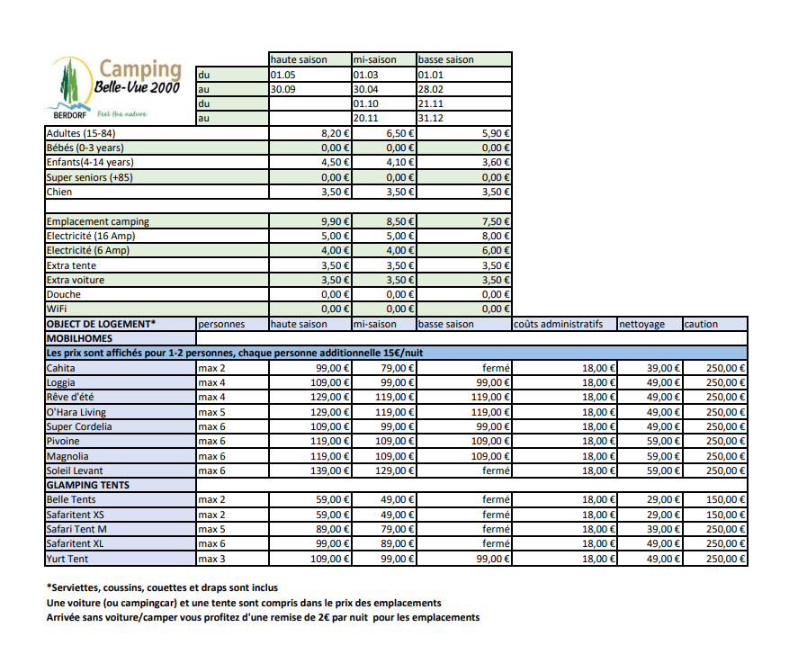The width and height of the screenshot is (807, 672).
Task: Click the Serviettes, coussins, couettes footnote line
Action: click(x=162, y=587)
